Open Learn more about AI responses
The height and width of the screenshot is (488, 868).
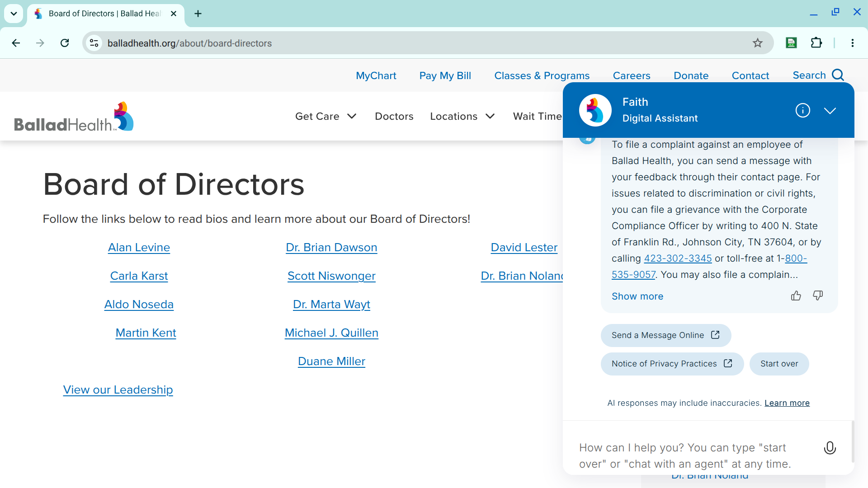(x=787, y=403)
